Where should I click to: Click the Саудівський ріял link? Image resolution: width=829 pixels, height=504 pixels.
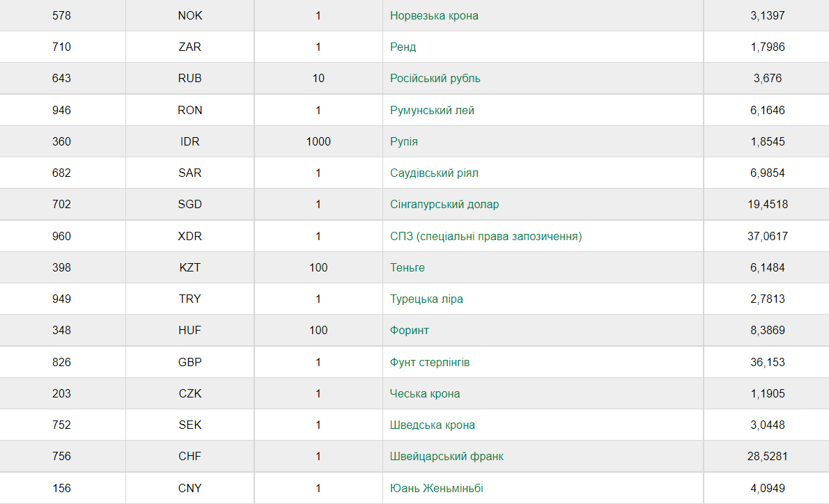(x=434, y=173)
